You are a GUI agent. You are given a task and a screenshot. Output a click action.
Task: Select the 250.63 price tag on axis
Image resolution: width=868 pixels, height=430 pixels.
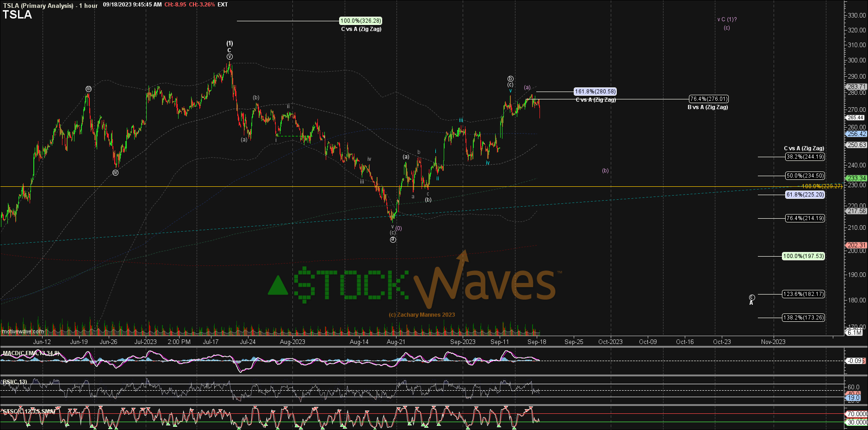click(x=856, y=145)
